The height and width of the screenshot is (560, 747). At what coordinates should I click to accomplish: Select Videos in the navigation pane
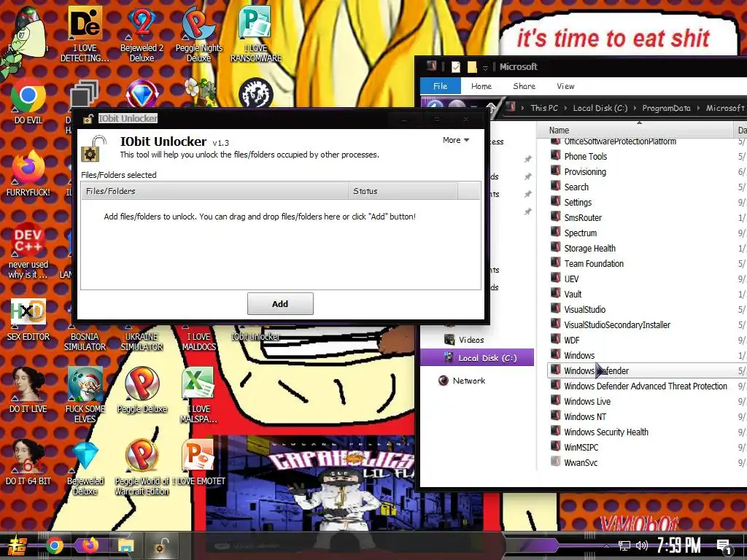[464, 340]
